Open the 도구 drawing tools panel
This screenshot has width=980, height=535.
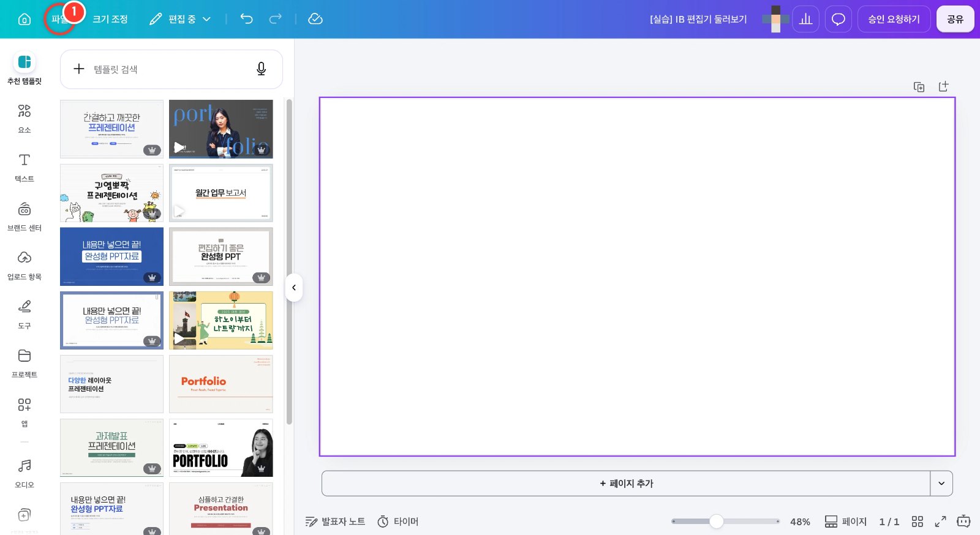[24, 314]
